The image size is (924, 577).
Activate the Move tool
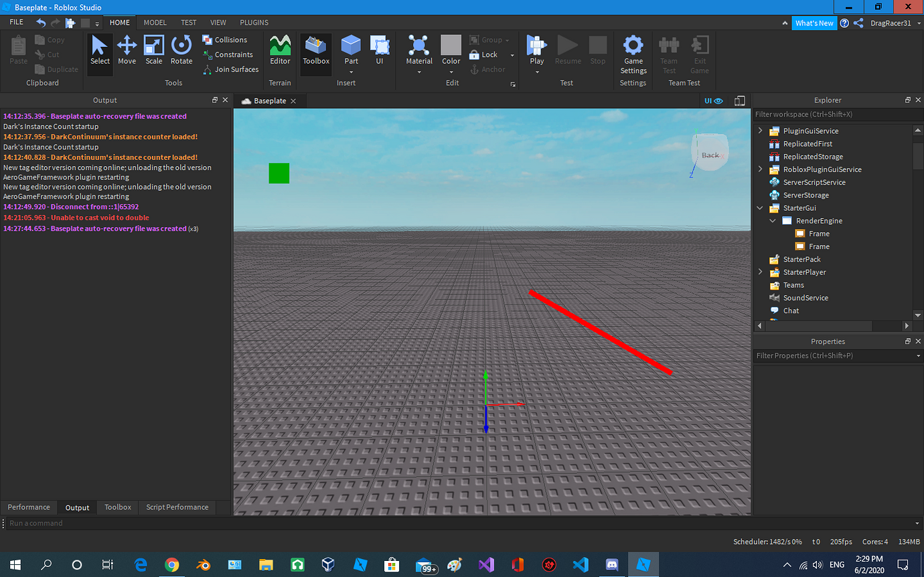(x=127, y=51)
